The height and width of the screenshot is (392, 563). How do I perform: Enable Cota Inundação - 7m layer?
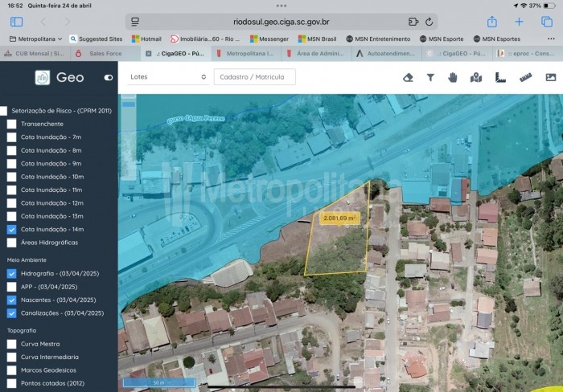pyautogui.click(x=12, y=137)
